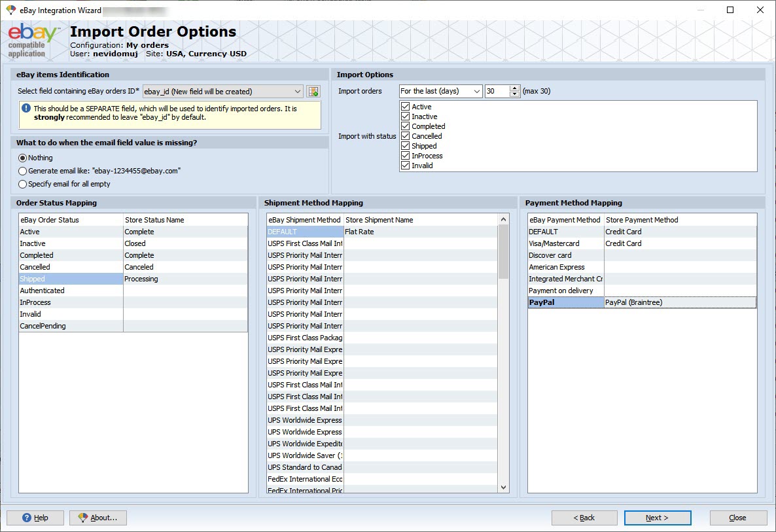776x532 pixels.
Task: Click the eBay Payment Method column header
Action: click(x=566, y=220)
